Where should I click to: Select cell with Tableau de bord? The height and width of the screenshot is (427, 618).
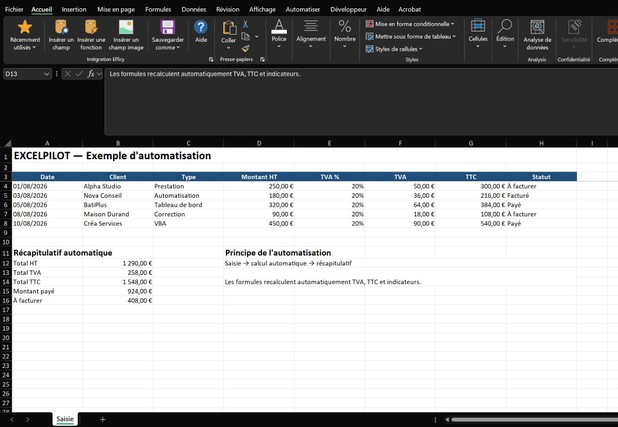pos(188,205)
